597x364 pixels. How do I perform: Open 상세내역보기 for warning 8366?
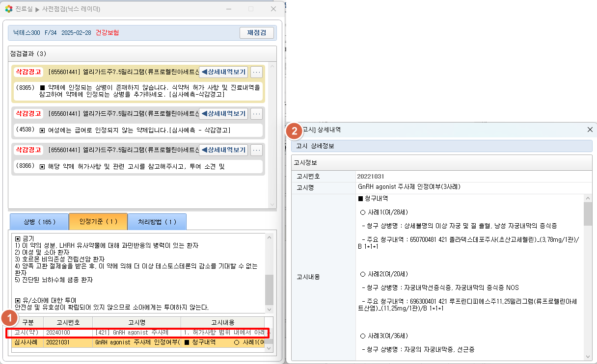coord(223,150)
